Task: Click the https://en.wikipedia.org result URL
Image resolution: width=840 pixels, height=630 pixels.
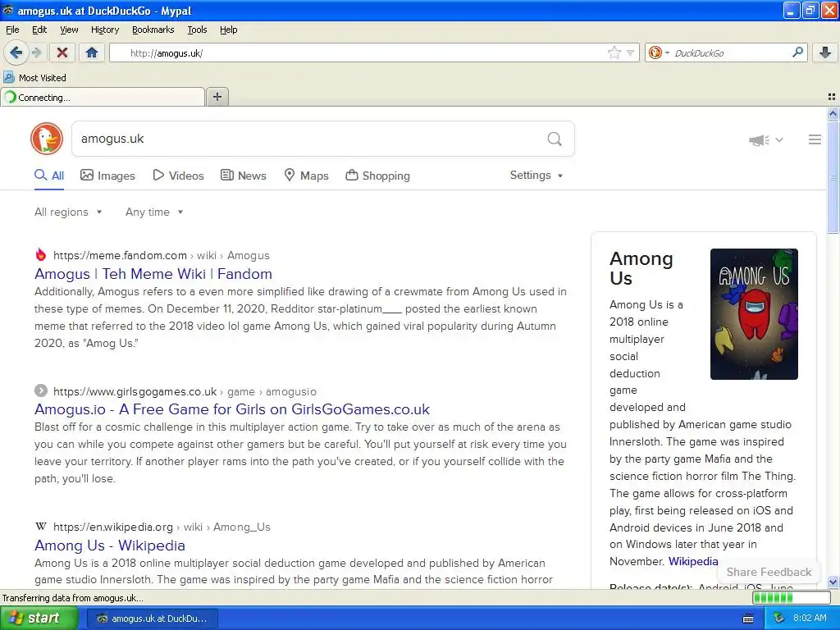Action: pos(113,527)
